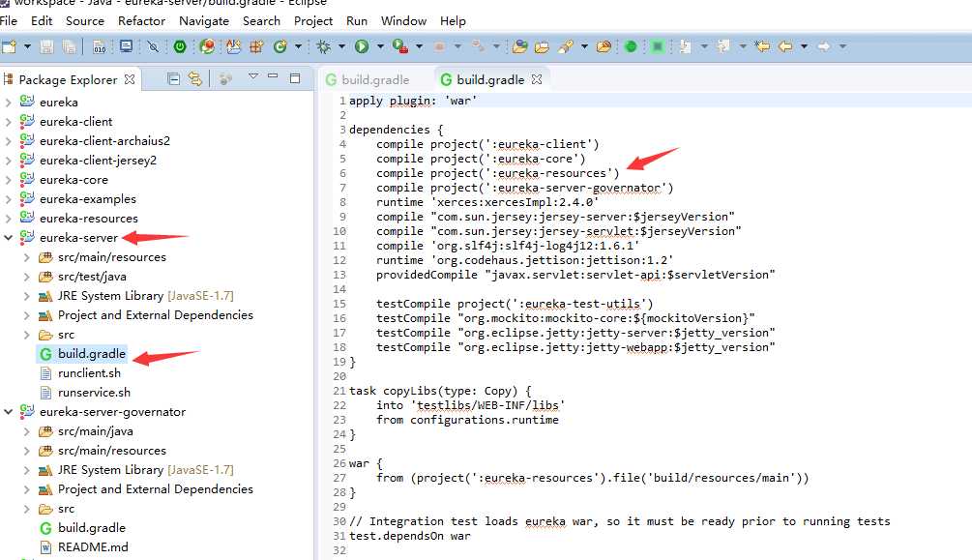Select the runservice.sh file
972x560 pixels.
(94, 393)
